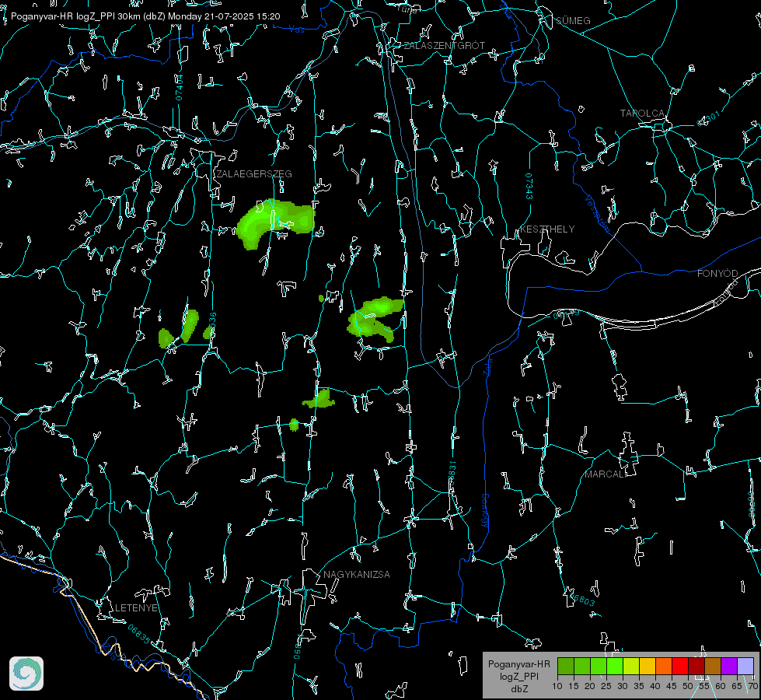The height and width of the screenshot is (700, 761).
Task: Click the Poganyvar-HR legend label
Action: coord(518,664)
